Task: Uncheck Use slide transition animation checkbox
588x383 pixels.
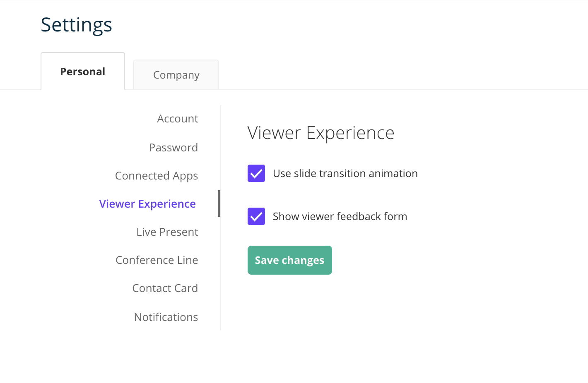Action: click(256, 173)
